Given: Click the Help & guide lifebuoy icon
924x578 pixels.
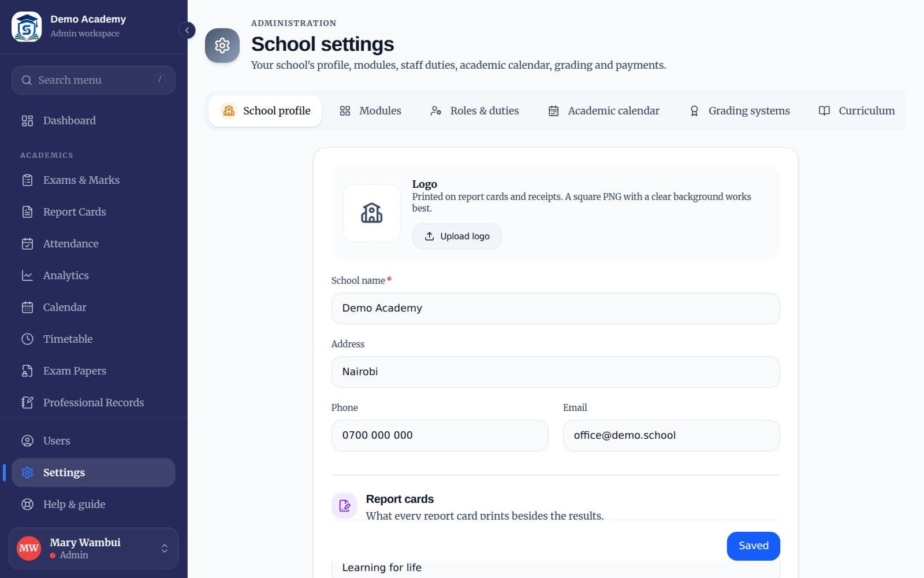Looking at the screenshot, I should coord(27,505).
